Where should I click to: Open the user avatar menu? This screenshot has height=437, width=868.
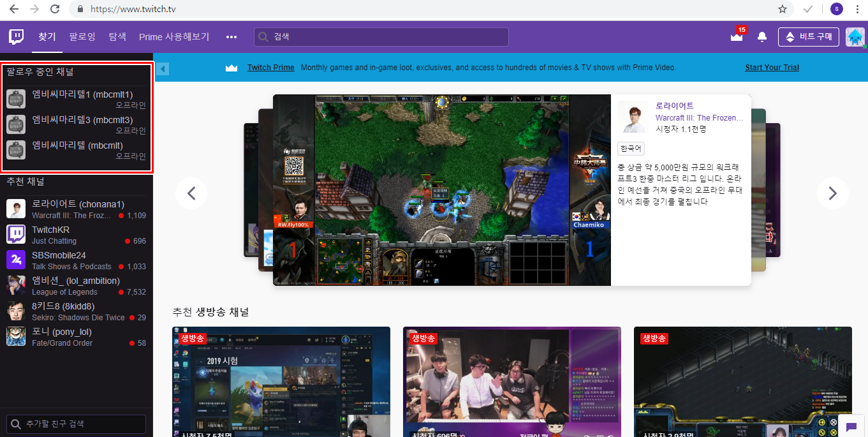pyautogui.click(x=855, y=37)
